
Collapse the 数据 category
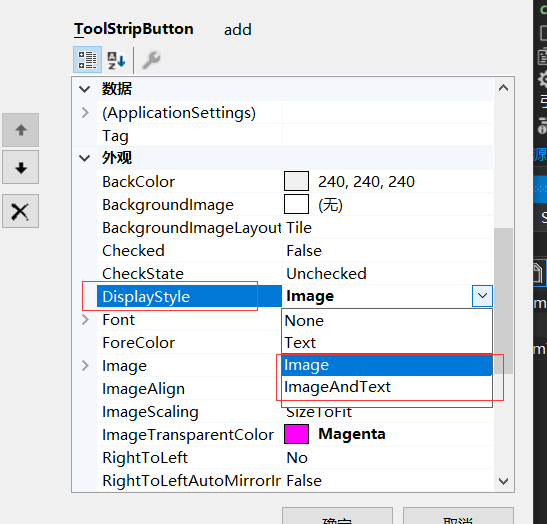[84, 89]
